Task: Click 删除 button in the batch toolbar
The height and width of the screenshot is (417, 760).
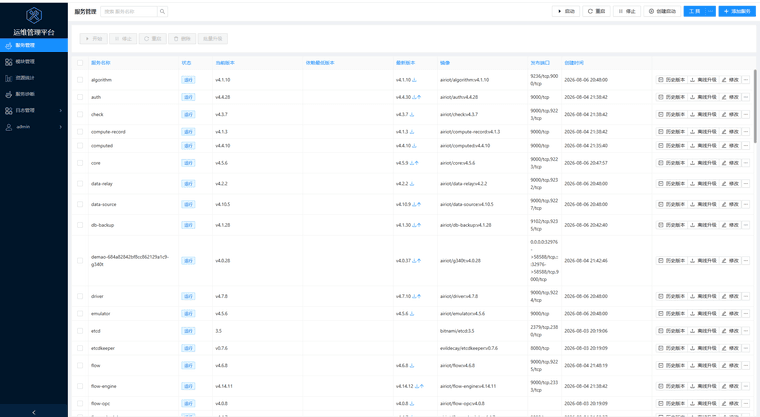Action: (182, 39)
